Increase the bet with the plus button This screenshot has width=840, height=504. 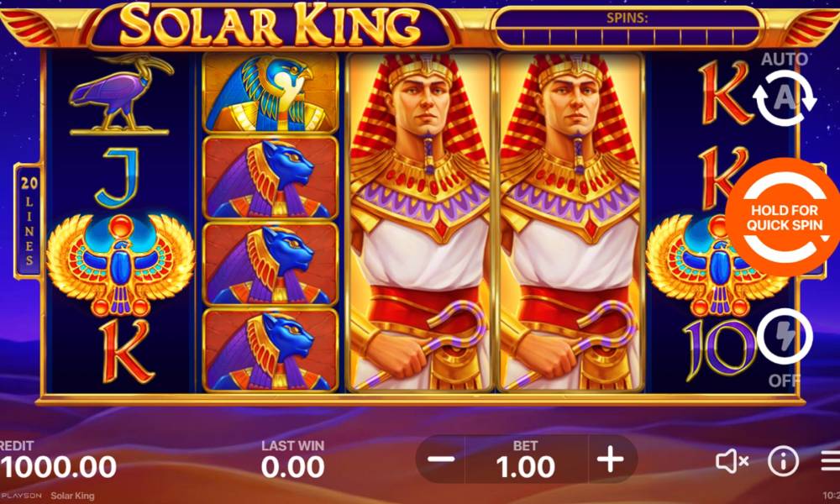coord(612,459)
